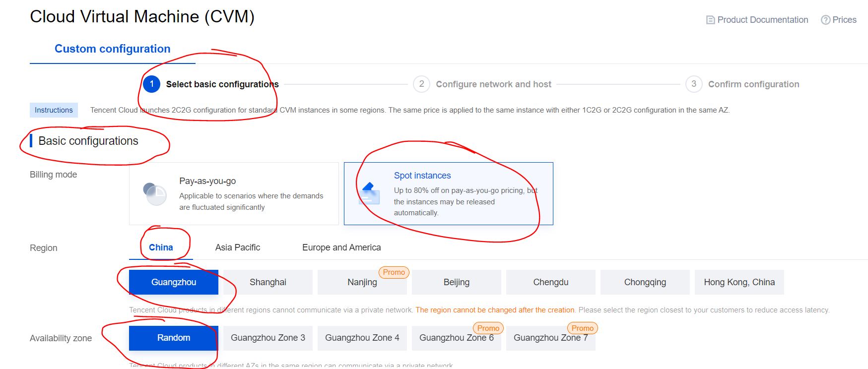Click the step 1 circle icon

tap(151, 84)
